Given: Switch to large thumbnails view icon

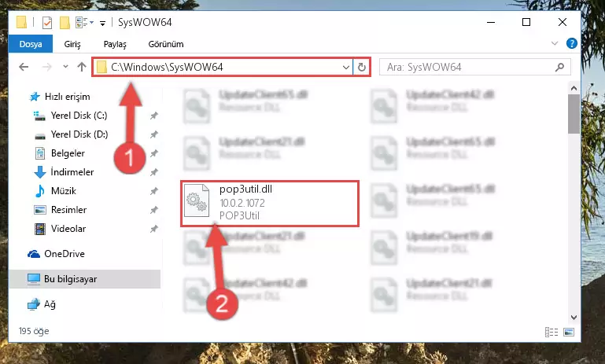Looking at the screenshot, I should [569, 332].
